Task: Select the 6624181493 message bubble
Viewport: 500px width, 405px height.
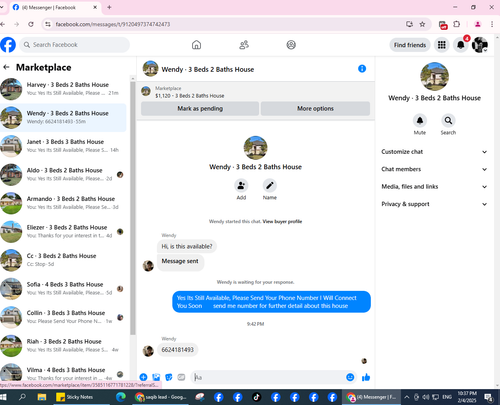Action: tap(178, 350)
